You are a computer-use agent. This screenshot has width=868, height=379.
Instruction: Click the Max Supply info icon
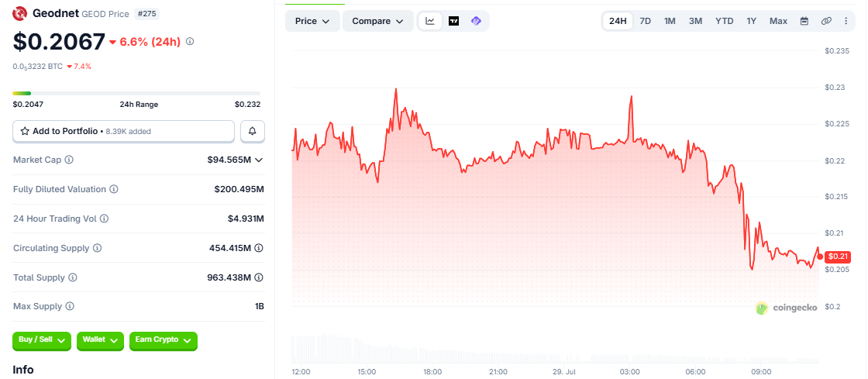(x=70, y=306)
